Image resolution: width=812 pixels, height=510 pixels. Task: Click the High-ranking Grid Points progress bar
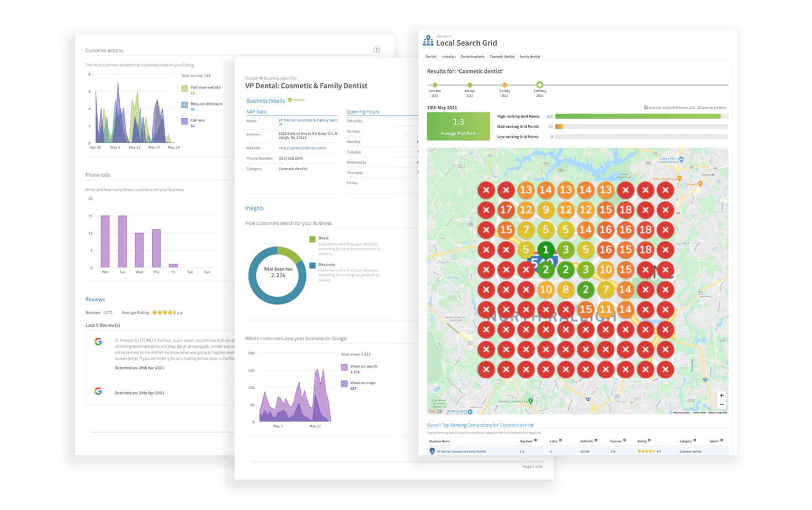[641, 117]
